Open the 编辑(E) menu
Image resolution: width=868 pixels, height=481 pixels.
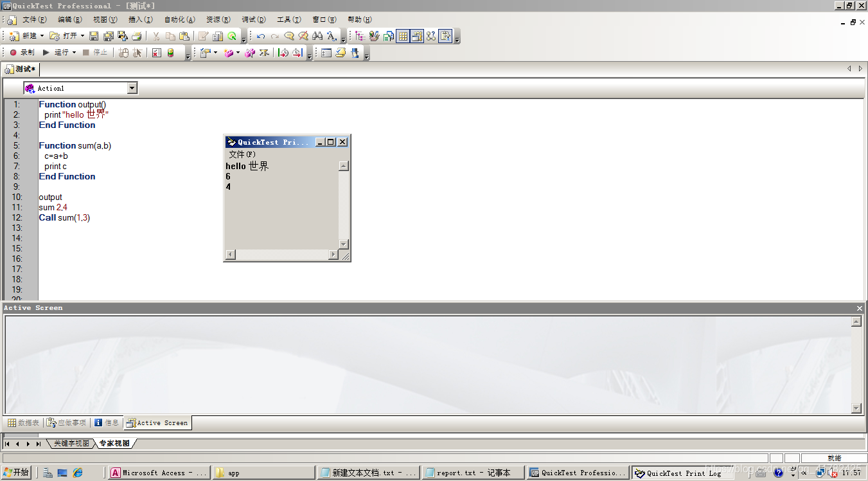[70, 20]
